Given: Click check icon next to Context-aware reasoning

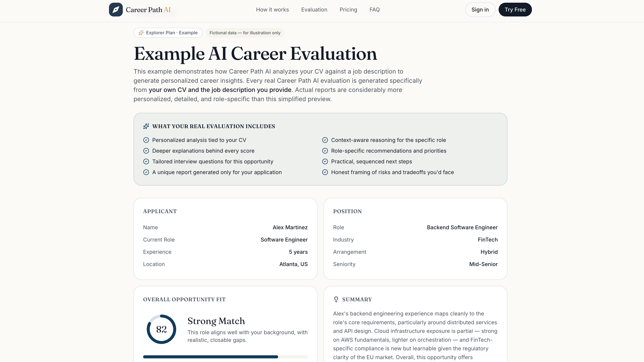Looking at the screenshot, I should (325, 140).
